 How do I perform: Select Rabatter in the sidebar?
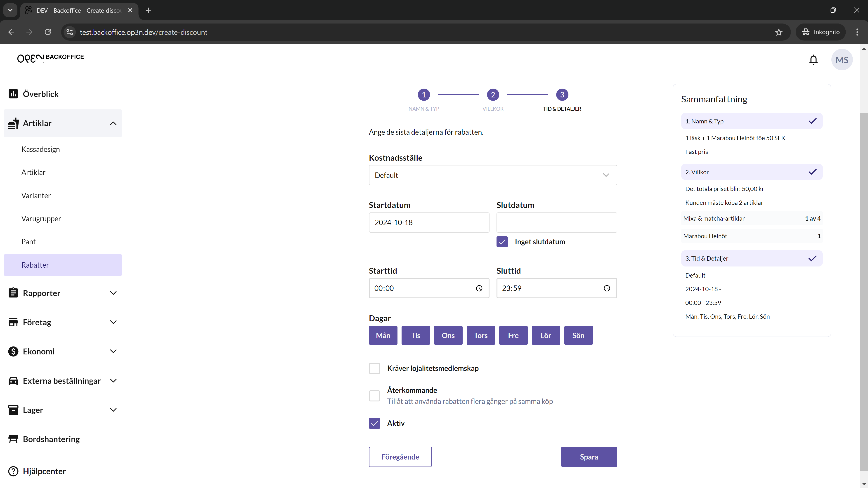pos(63,265)
